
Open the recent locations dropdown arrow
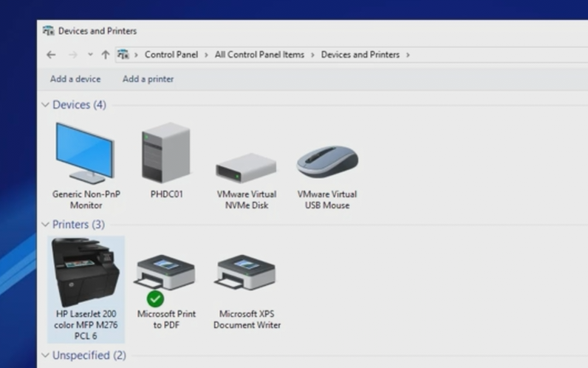90,55
